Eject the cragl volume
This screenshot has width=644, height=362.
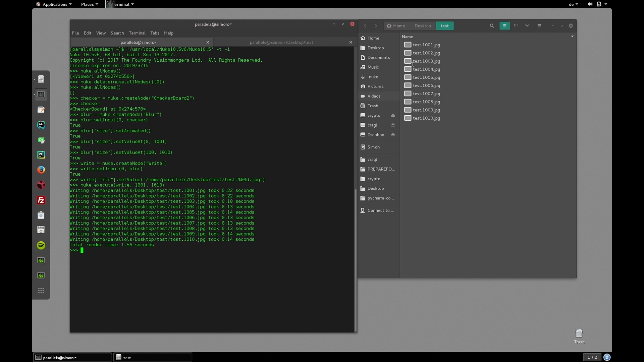[393, 125]
